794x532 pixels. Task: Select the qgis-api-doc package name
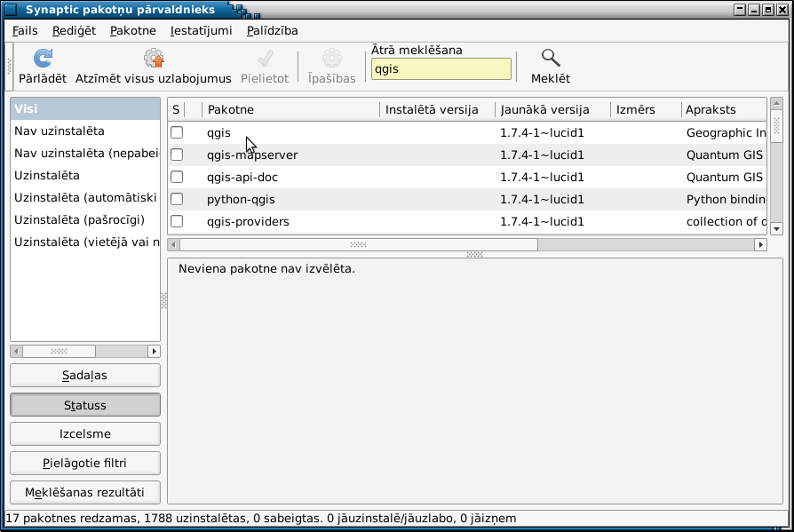coord(242,178)
